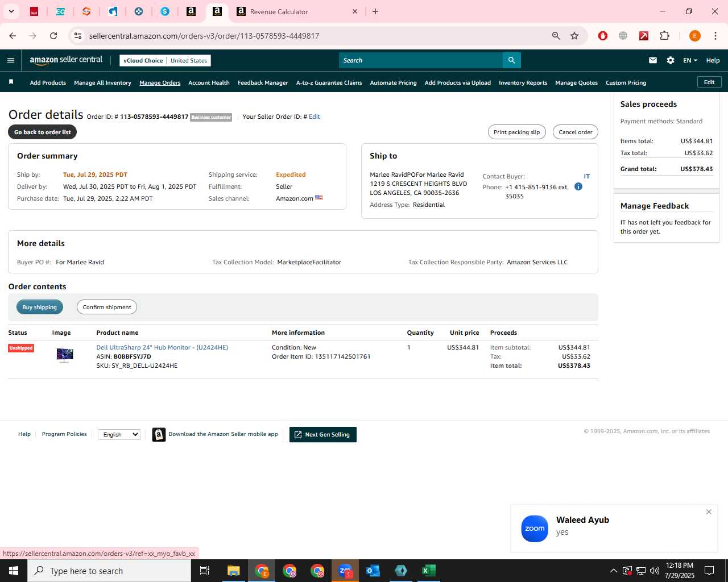Open Inventory Reports menu item

523,82
